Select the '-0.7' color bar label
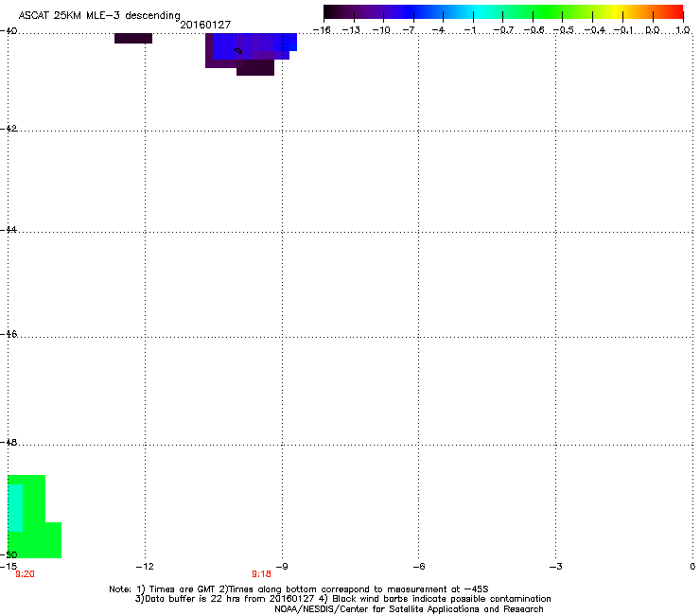This screenshot has width=700, height=615. (503, 30)
